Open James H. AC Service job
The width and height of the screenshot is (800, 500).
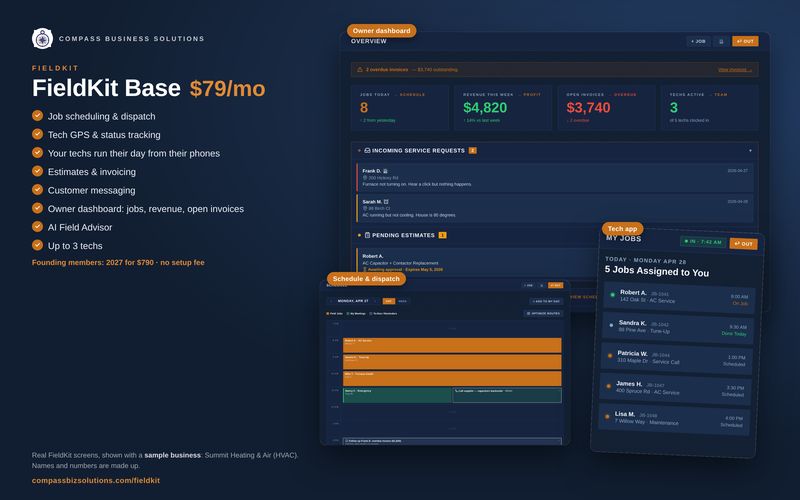click(x=675, y=388)
